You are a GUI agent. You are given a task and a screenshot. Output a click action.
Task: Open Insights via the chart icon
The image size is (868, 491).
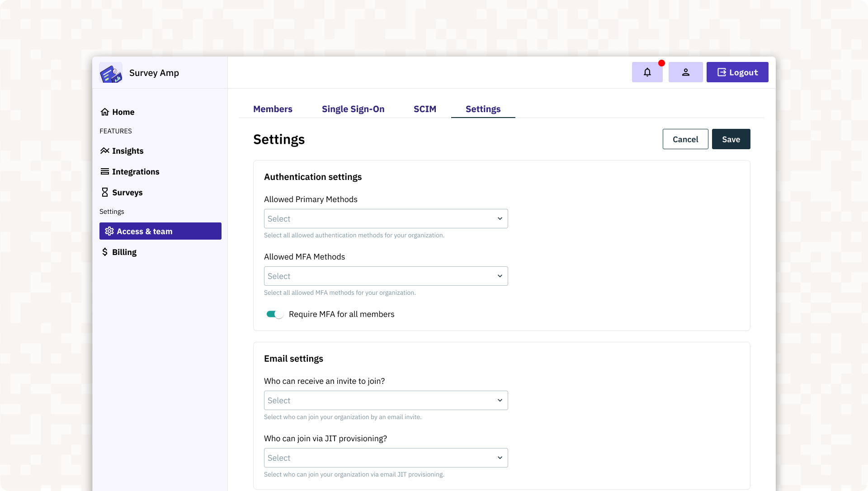pos(105,151)
